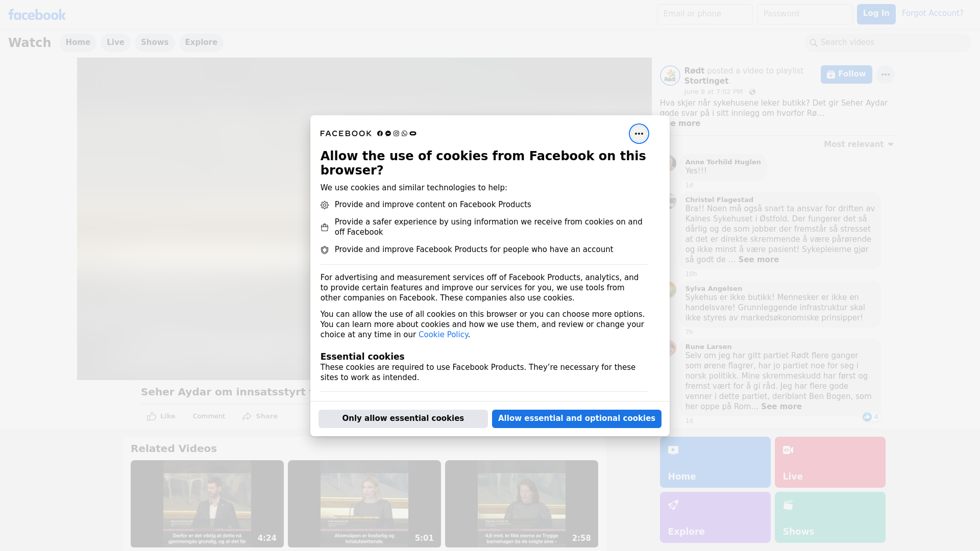The height and width of the screenshot is (551, 980).
Task: Expand Christel Flagestad's comment with See more
Action: tap(758, 260)
